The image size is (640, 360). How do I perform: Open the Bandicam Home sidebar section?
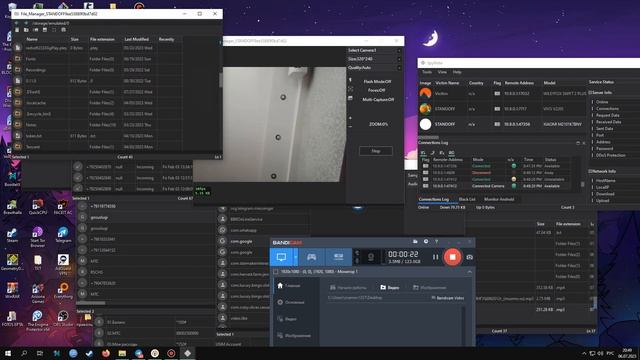[289, 286]
